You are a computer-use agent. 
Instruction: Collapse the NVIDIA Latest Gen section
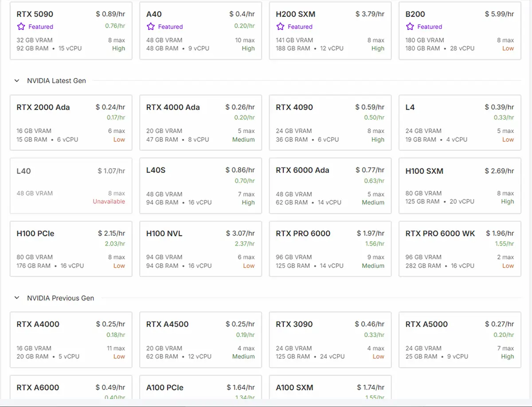pos(17,81)
